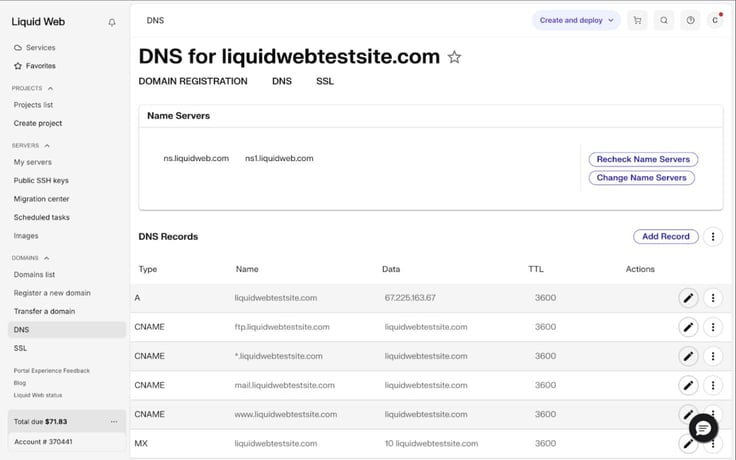Open Public SSH keys

coord(41,180)
